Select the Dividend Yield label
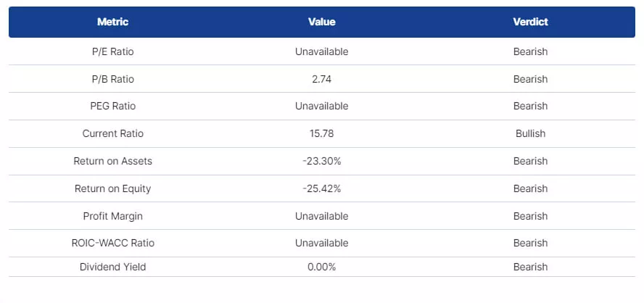This screenshot has height=303, width=644. click(x=112, y=267)
